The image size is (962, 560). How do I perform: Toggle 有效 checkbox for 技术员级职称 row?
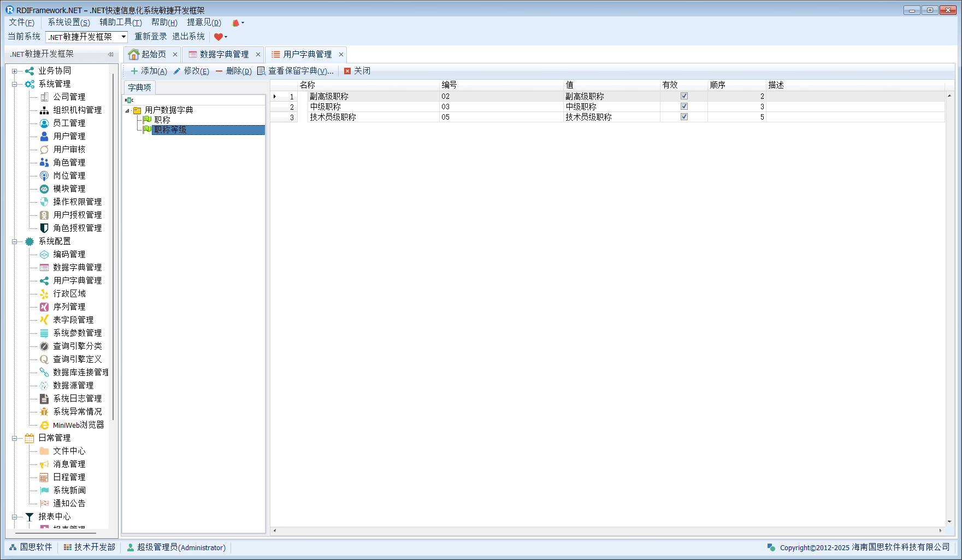coord(684,117)
